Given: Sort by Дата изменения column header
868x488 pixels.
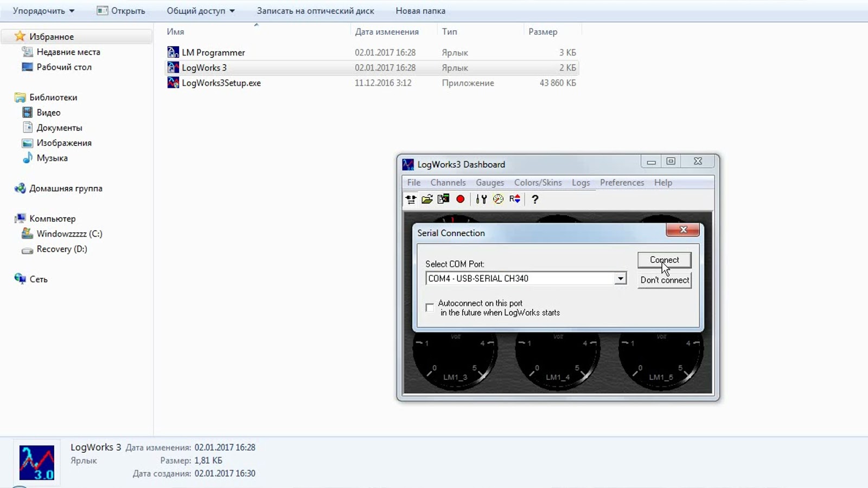Looking at the screenshot, I should click(x=387, y=31).
